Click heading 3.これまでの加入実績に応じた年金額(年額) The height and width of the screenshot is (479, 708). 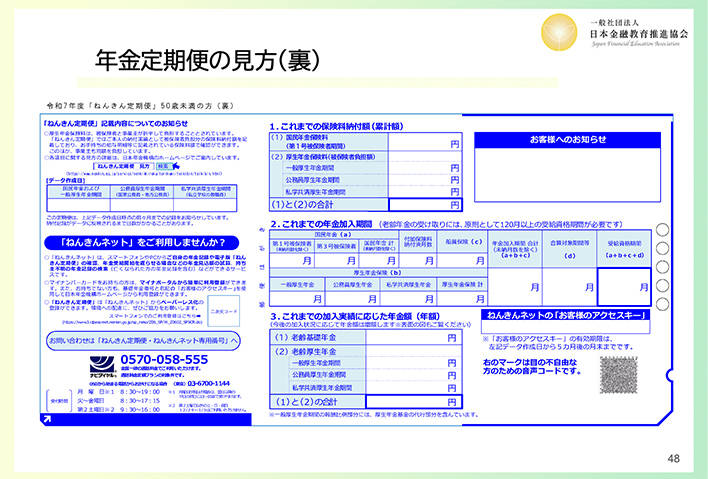click(x=355, y=316)
